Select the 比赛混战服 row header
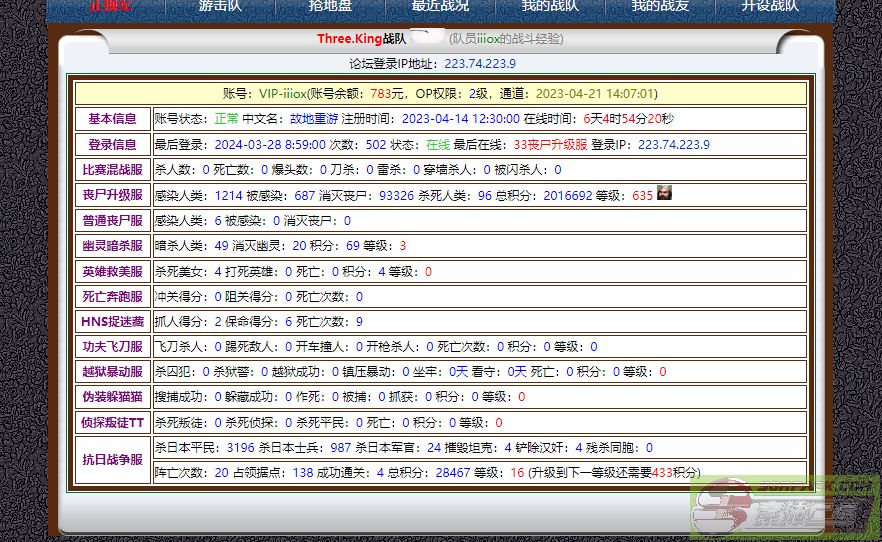Image resolution: width=882 pixels, height=542 pixels. [112, 170]
